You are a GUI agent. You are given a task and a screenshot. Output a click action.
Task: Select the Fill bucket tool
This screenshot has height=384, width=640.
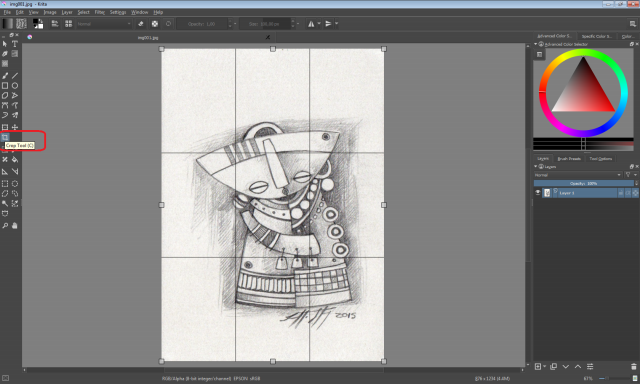pos(15,159)
